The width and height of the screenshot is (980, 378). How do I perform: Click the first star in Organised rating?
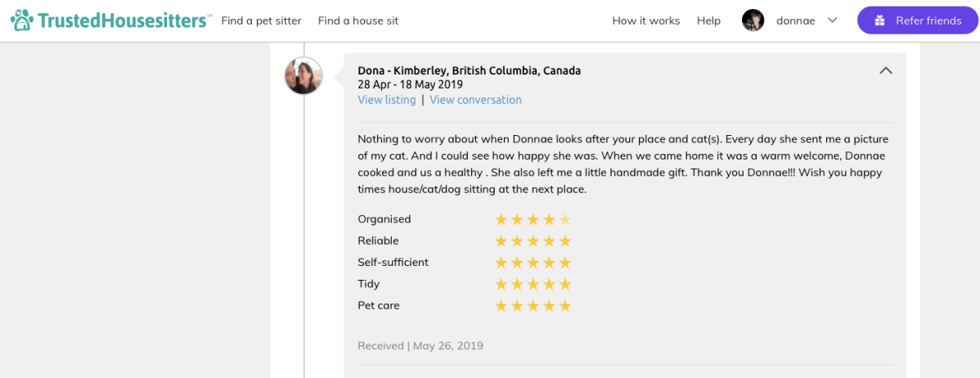501,219
